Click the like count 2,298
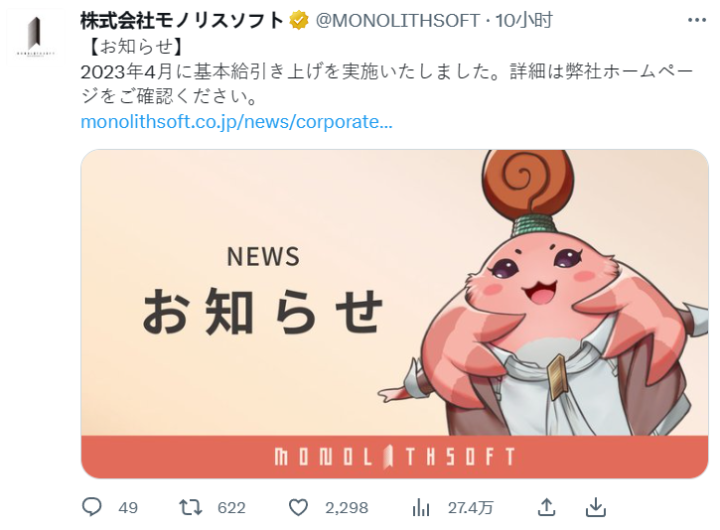This screenshot has height=530, width=720. [x=347, y=507]
